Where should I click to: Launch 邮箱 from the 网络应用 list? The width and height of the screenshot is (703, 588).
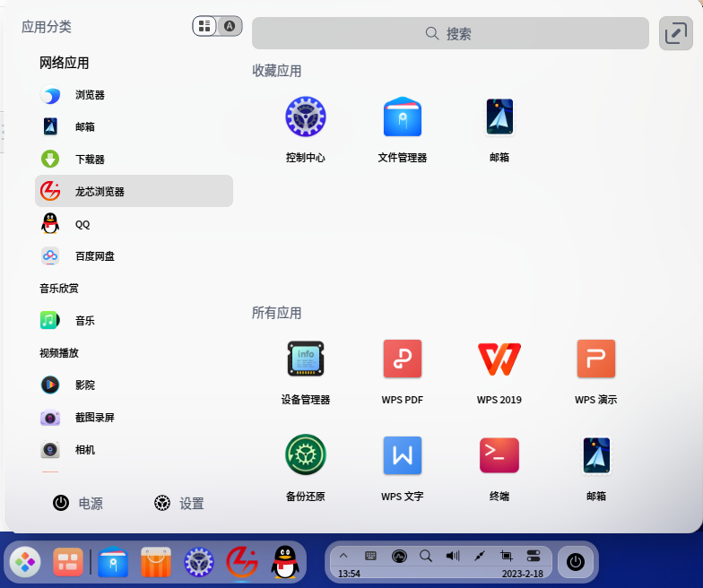coord(134,127)
